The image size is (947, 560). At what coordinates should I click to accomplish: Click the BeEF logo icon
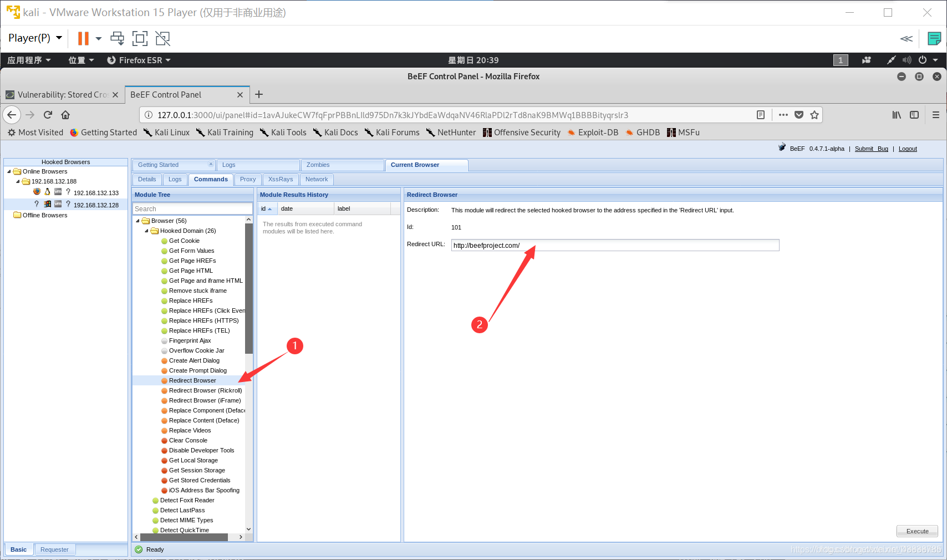782,147
